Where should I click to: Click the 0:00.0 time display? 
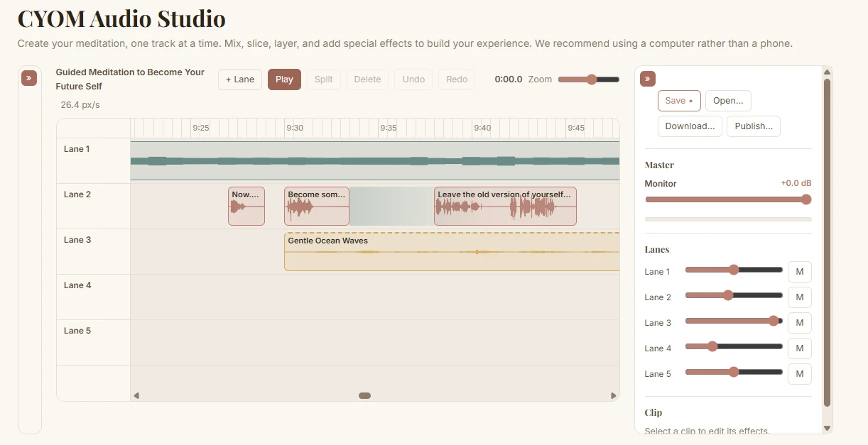click(508, 79)
